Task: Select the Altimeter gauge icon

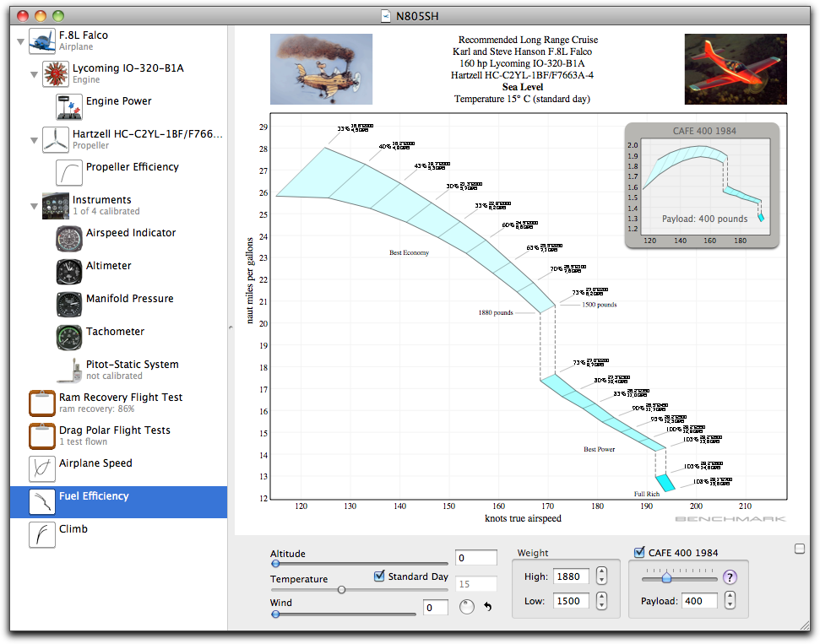Action: point(69,271)
